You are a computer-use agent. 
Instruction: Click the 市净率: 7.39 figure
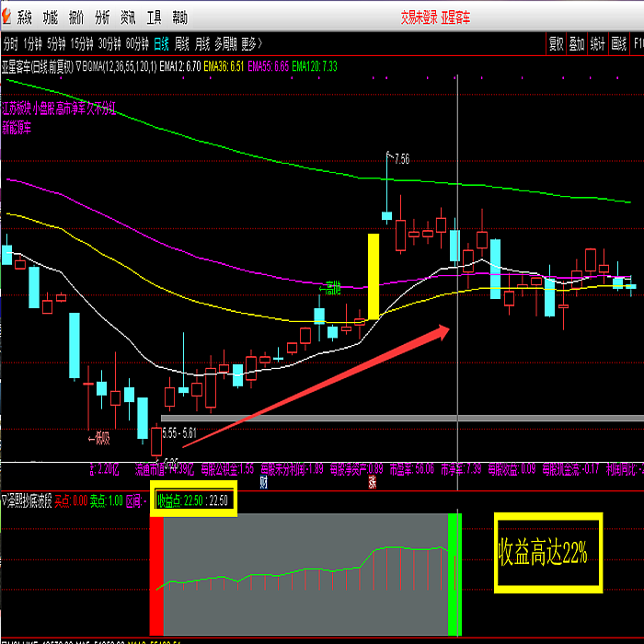461,469
